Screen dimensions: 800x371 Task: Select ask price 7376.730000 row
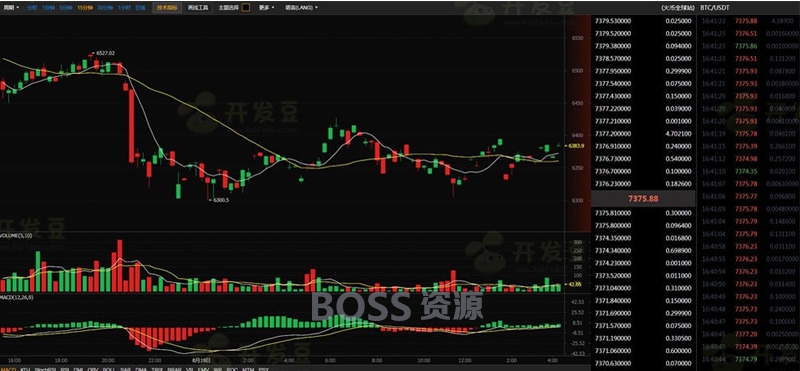(643, 159)
